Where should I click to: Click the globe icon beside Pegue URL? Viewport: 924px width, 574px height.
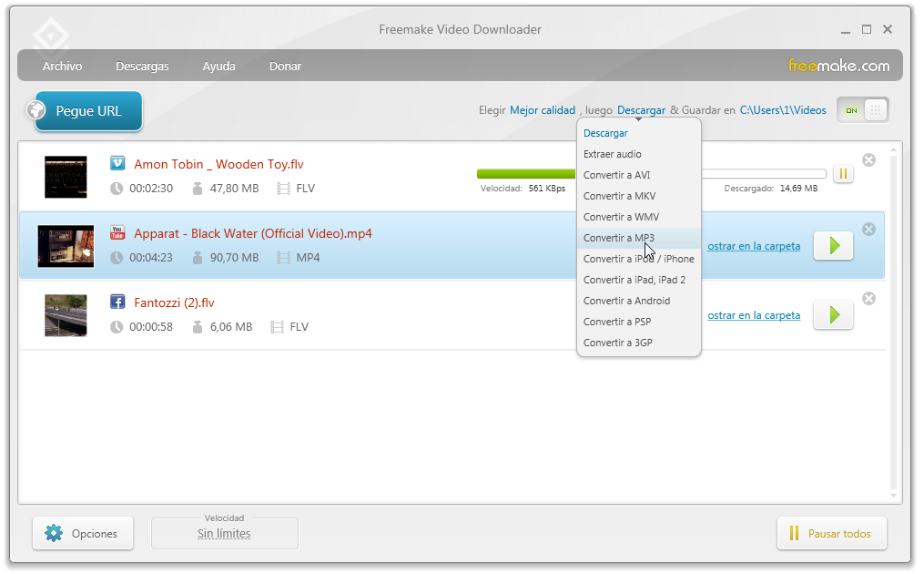36,110
